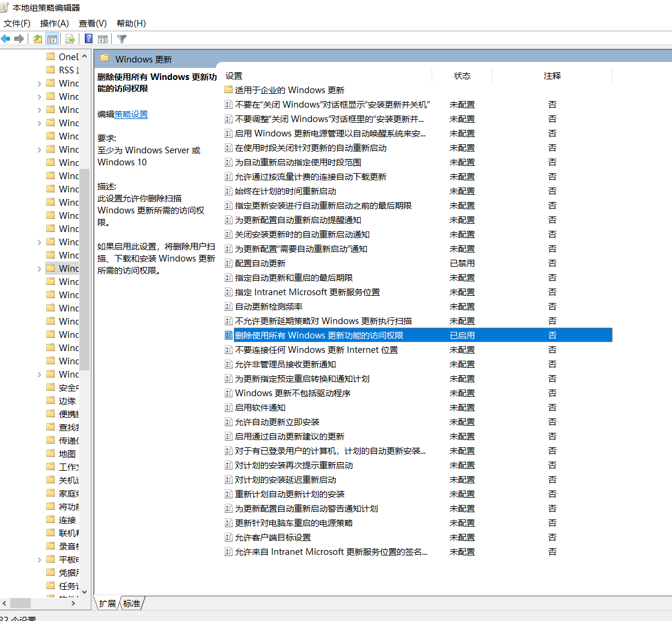Click the policy icon beside 配置自动更新
The width and height of the screenshot is (672, 621).
point(229,263)
